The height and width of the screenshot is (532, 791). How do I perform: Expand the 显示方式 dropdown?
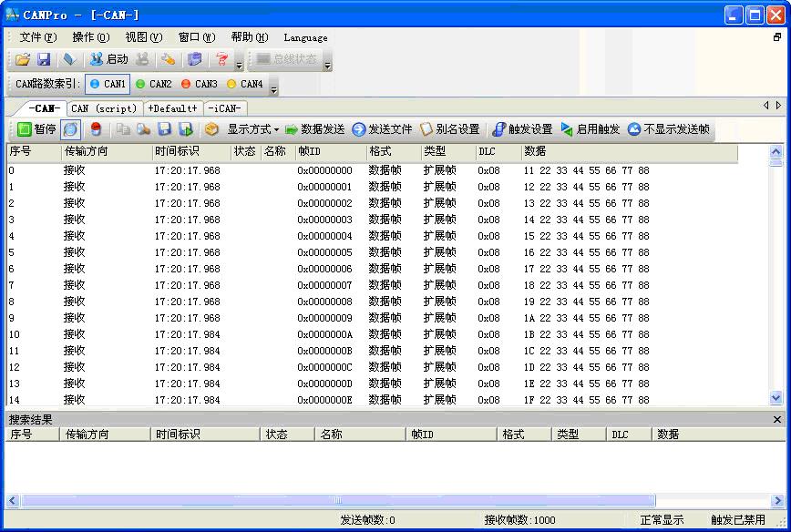coord(252,129)
